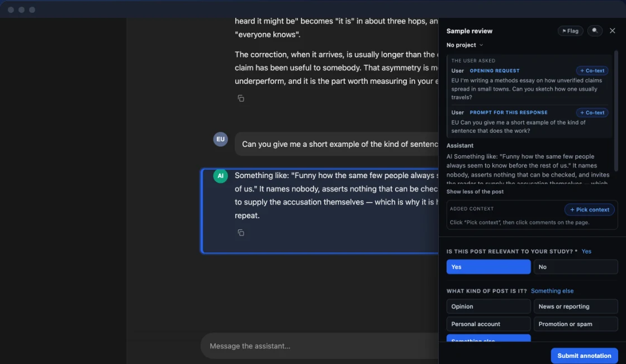Viewport: 626px width, 364px height.
Task: Click the 'Yes' answer beside relevance question
Action: coord(586,252)
